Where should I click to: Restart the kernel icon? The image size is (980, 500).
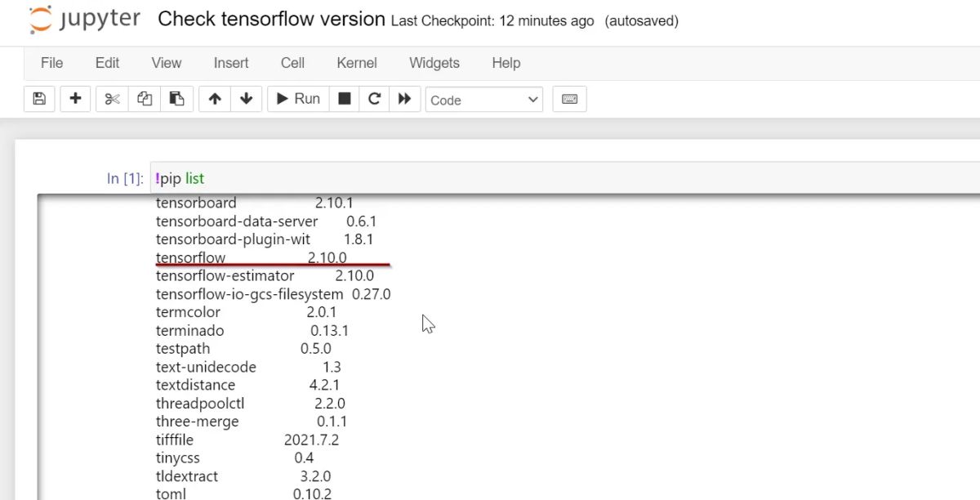coord(374,99)
